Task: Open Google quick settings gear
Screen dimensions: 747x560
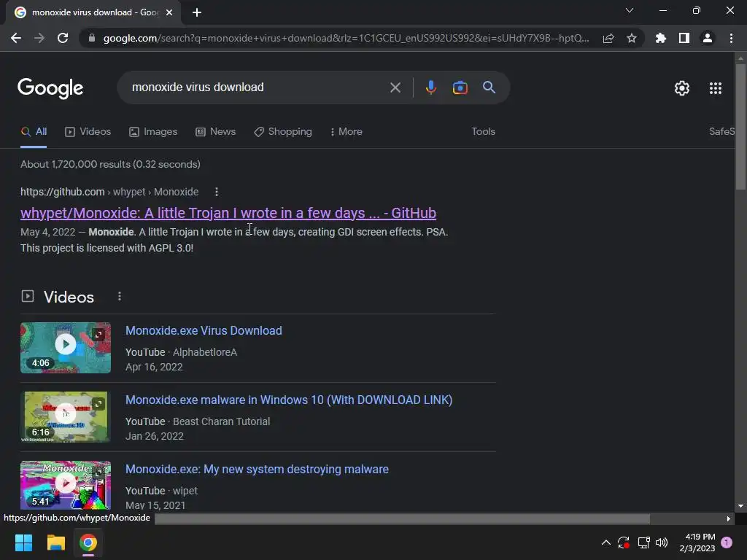Action: tap(682, 88)
